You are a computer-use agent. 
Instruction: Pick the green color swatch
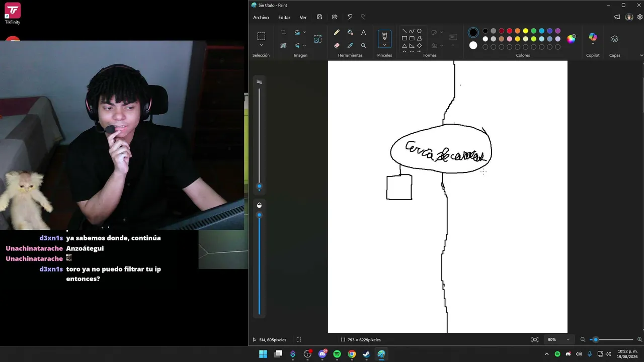(534, 31)
